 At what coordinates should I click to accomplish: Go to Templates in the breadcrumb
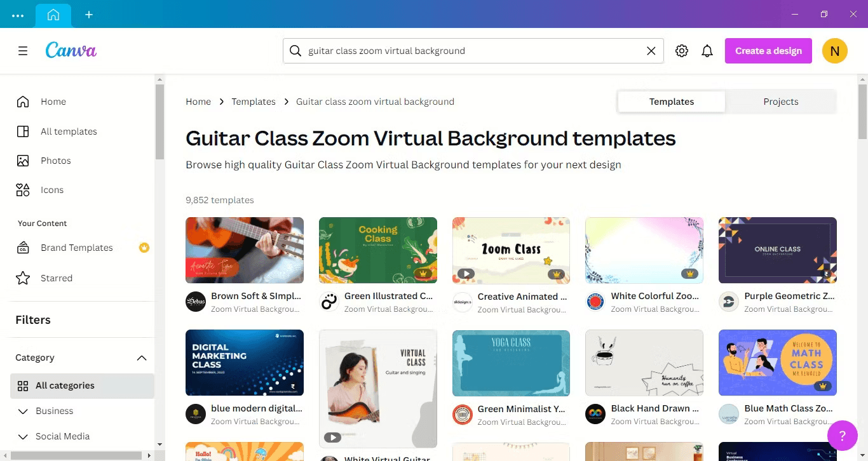pos(254,102)
